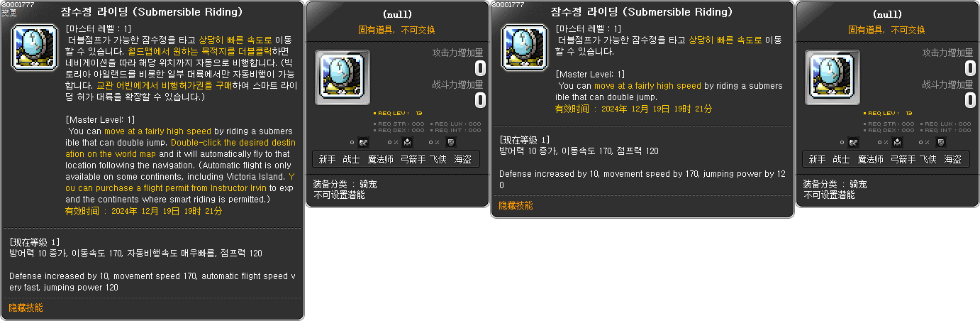
Task: Select the 魔法师 job label in the first equipment panel
Action: (381, 159)
